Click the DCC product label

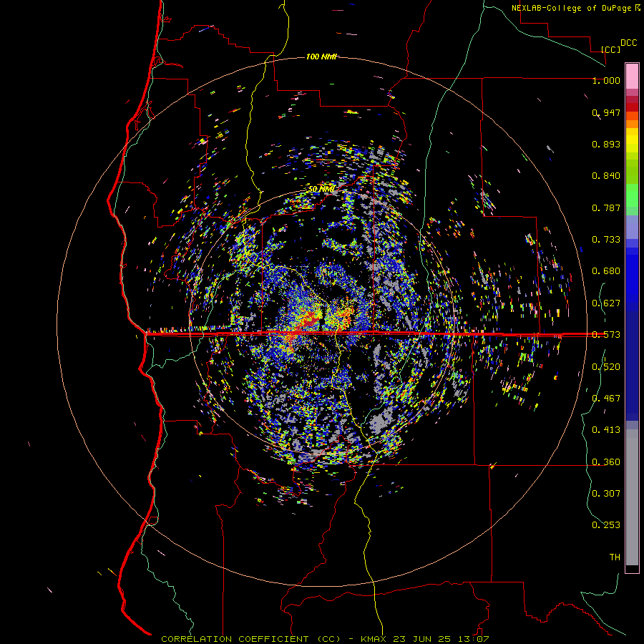click(x=628, y=43)
